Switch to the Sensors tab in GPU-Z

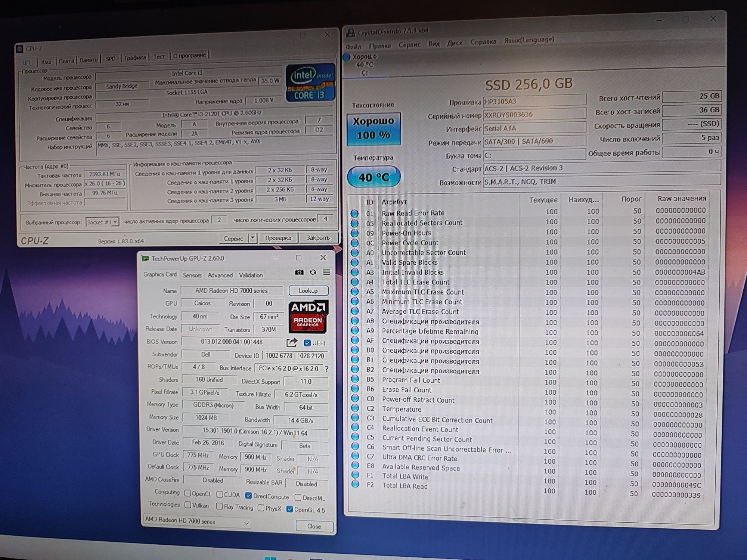192,275
